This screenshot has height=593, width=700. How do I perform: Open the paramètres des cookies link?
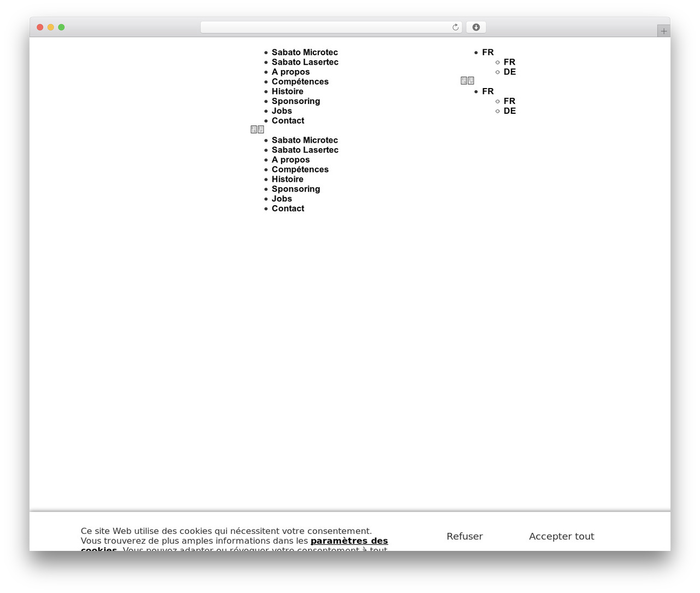click(x=349, y=541)
